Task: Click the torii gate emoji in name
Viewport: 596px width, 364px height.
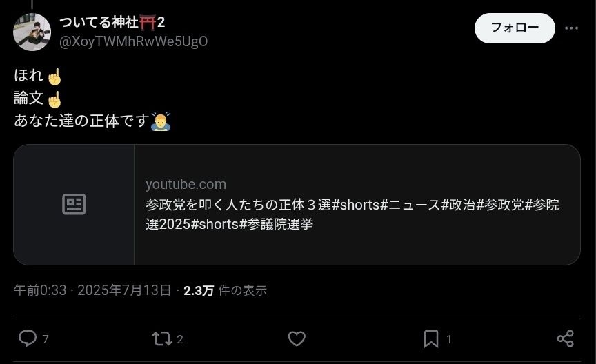Action: point(148,23)
